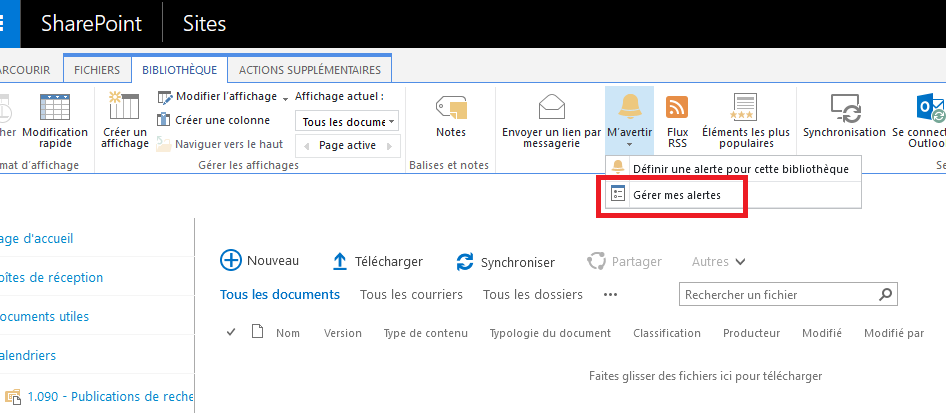Expand the Autres menu
The height and width of the screenshot is (413, 946).
pos(718,262)
